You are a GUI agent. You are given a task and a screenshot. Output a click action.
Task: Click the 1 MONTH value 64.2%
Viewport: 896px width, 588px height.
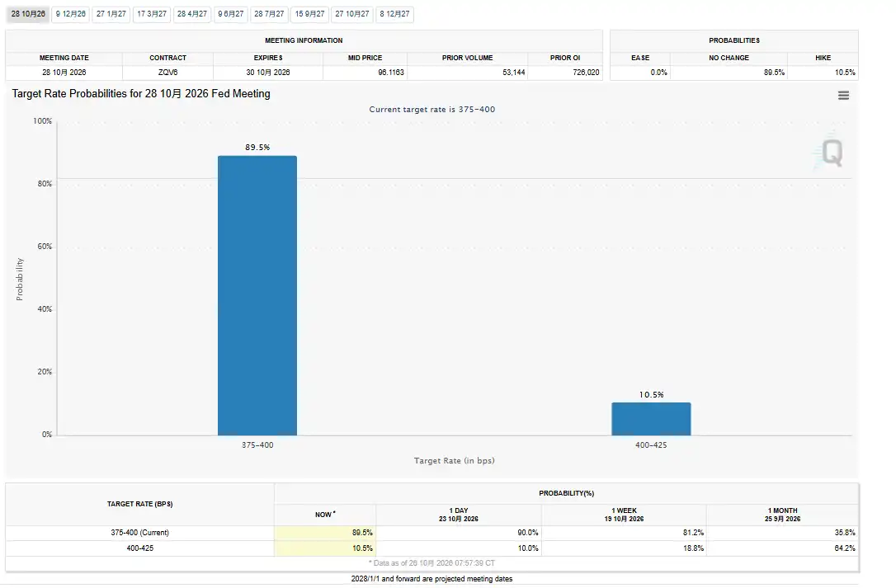pos(845,548)
